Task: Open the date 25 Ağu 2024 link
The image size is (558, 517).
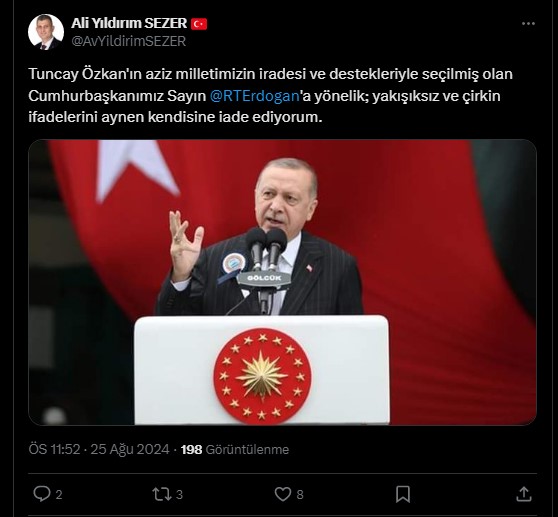Action: pos(130,449)
